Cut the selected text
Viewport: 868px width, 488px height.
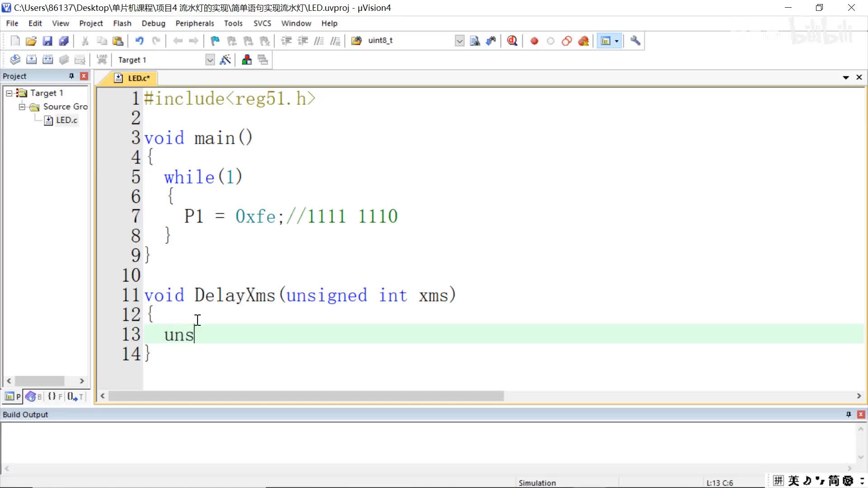(x=85, y=41)
